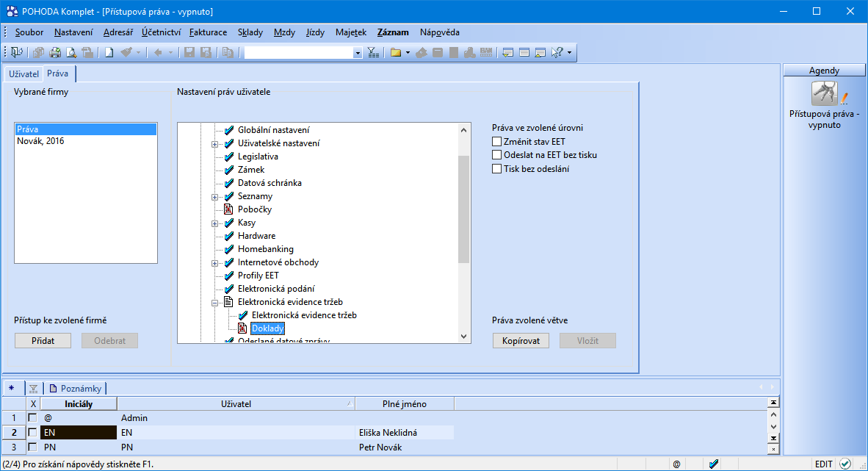Screen dimensions: 868x471
Task: Expand the Kasy tree node
Action: [214, 223]
